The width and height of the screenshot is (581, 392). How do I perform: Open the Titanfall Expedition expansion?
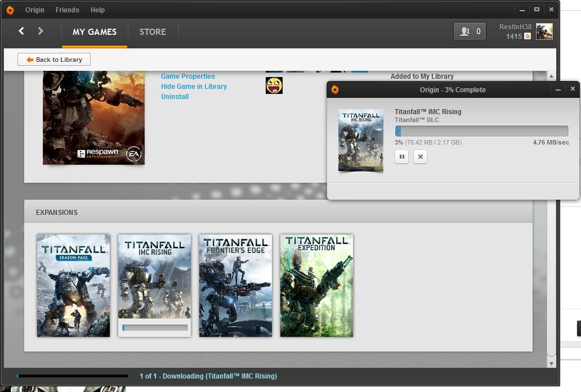317,285
